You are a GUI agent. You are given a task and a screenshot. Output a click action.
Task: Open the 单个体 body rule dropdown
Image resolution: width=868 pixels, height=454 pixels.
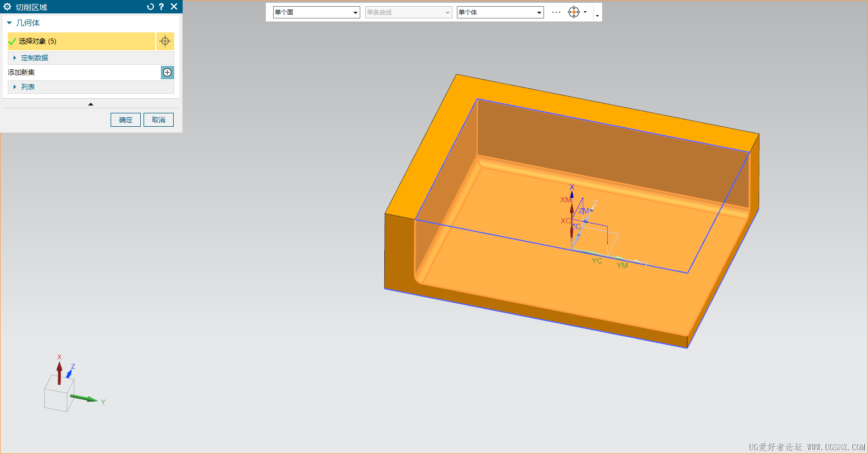coord(539,12)
